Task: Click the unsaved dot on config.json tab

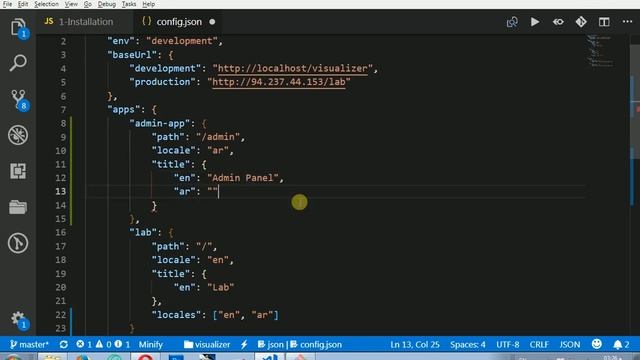Action: tap(212, 22)
